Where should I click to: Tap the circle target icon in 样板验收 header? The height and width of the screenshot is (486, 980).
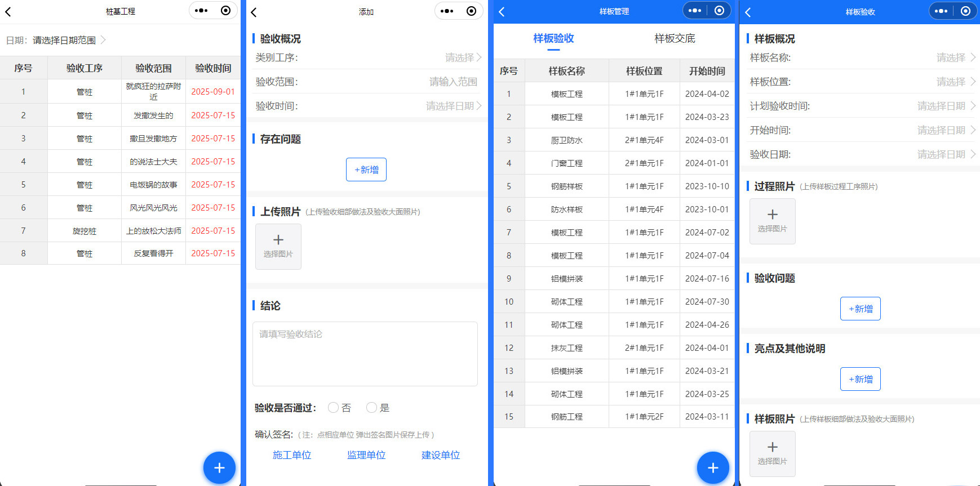[965, 11]
